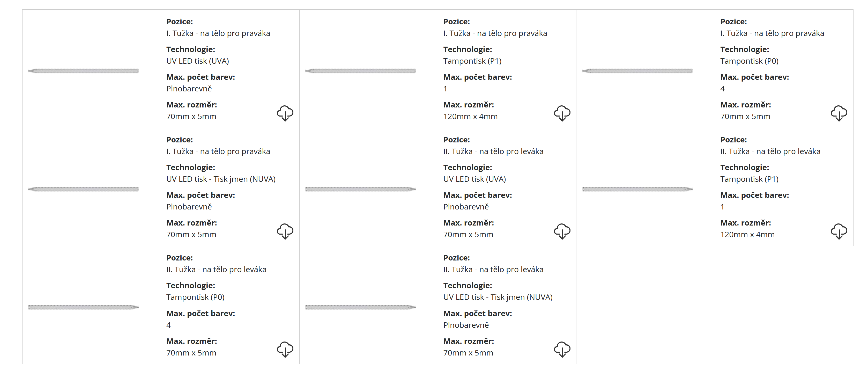Open pencil image for right-handed Tampontisk (P0)
The image size is (868, 370).
[x=637, y=71]
